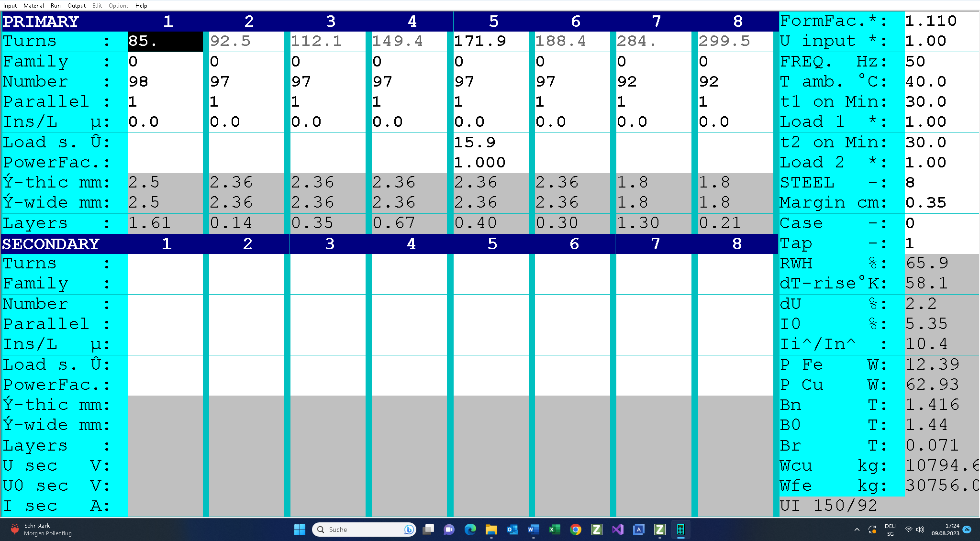
Task: Open Google Chrome from the taskbar
Action: point(575,530)
